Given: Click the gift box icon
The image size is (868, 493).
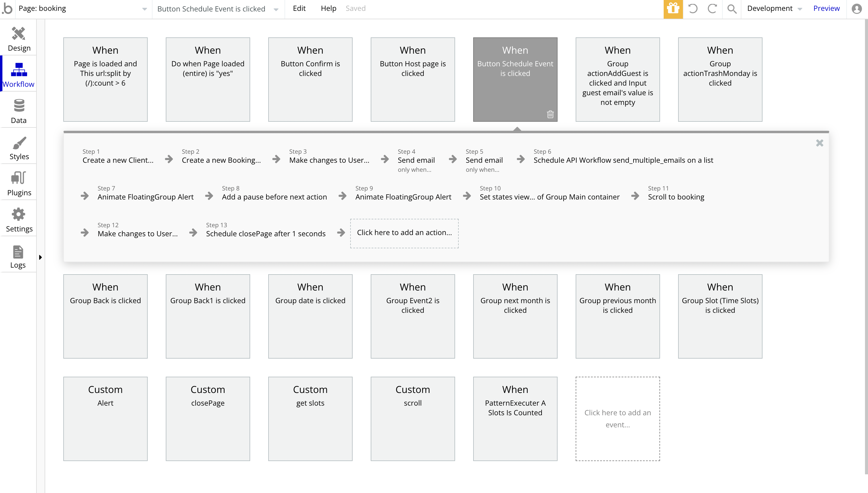Looking at the screenshot, I should (x=673, y=8).
